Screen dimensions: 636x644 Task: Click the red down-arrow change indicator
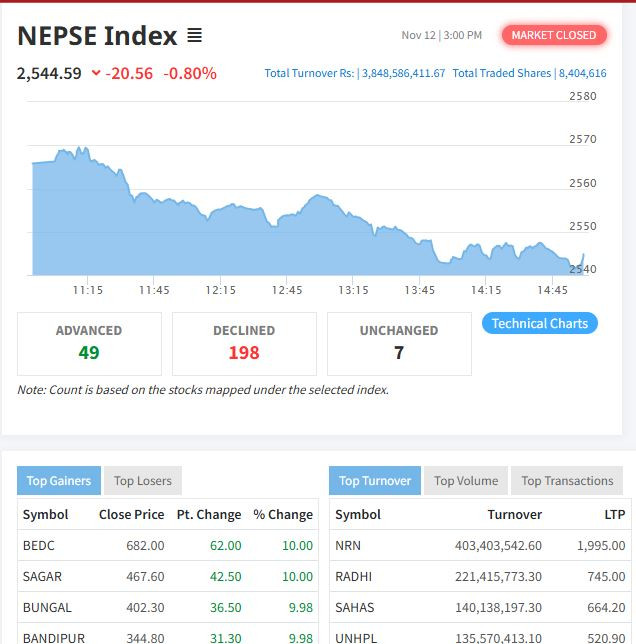(96, 73)
